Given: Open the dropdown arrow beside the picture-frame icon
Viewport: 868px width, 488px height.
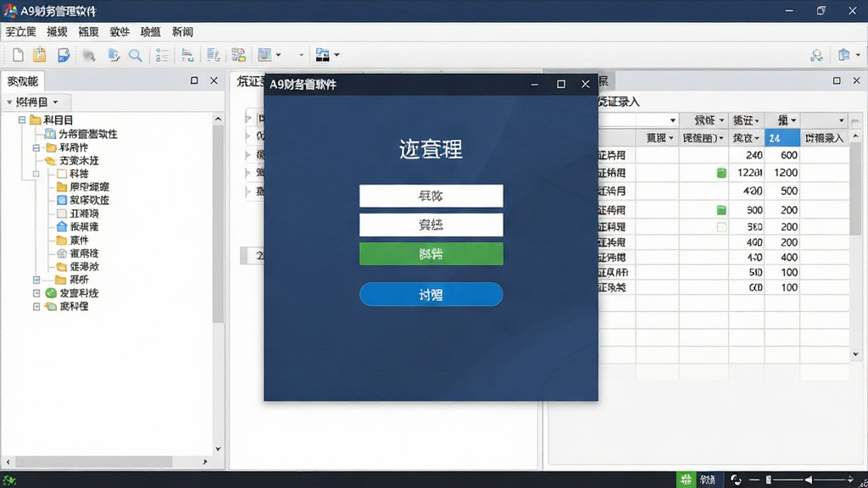Looking at the screenshot, I should [x=278, y=55].
